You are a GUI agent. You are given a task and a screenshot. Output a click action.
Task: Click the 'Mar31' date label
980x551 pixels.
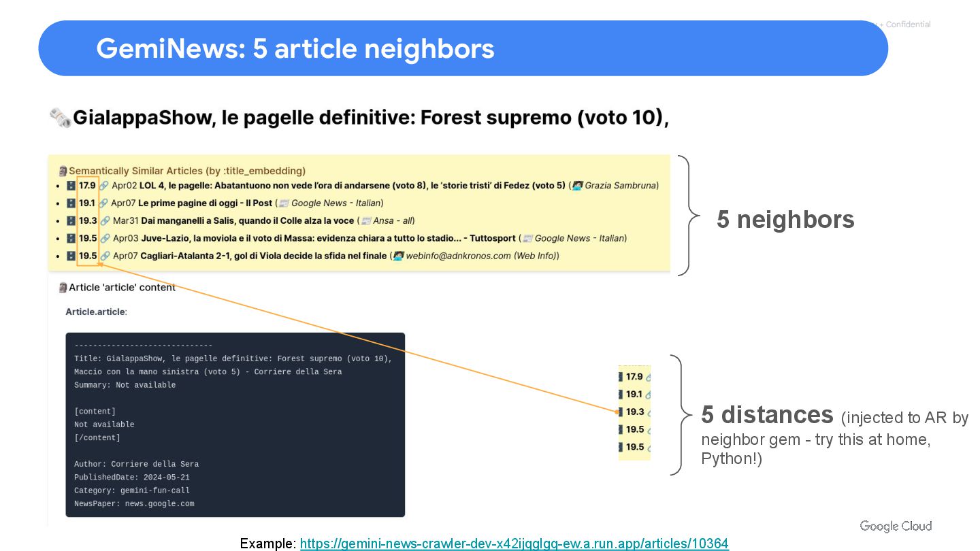point(126,220)
